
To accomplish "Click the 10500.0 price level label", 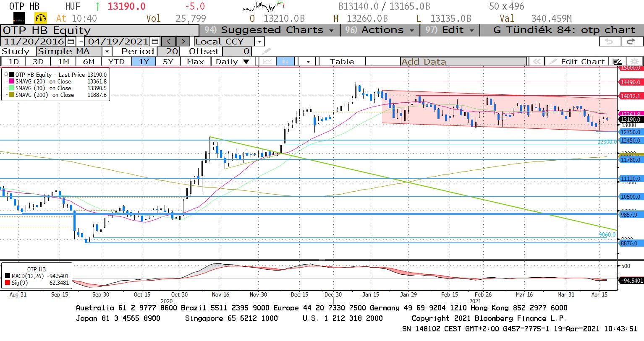I will point(631,197).
